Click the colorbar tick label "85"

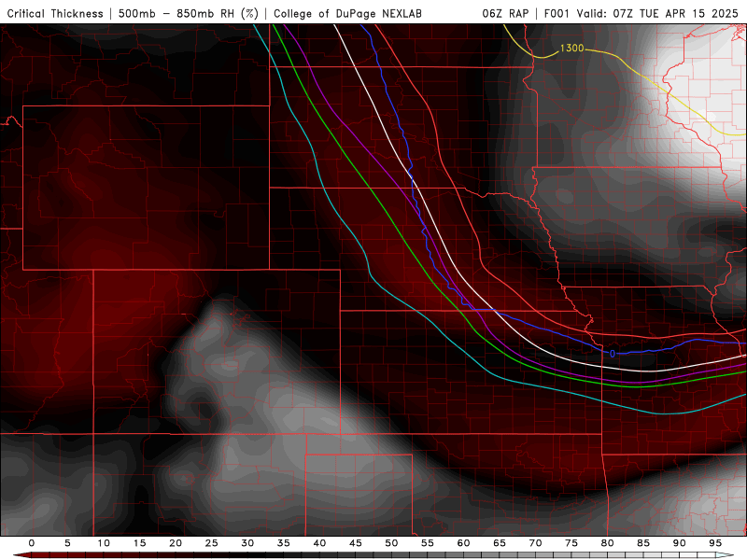(643, 543)
